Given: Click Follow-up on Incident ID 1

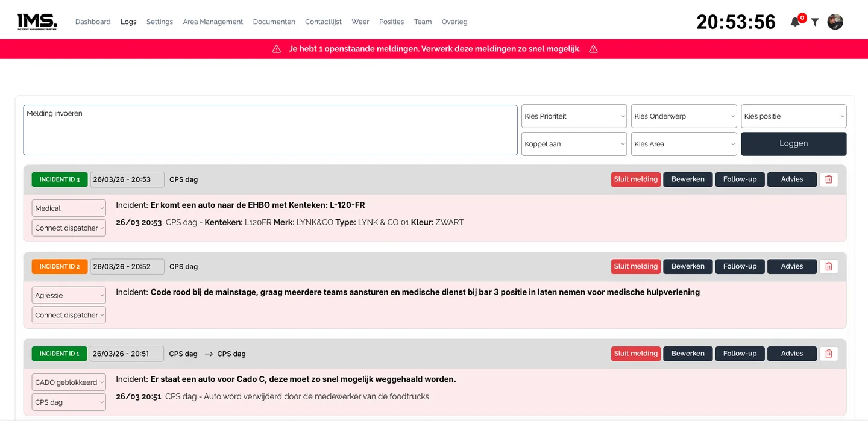Looking at the screenshot, I should pos(740,354).
